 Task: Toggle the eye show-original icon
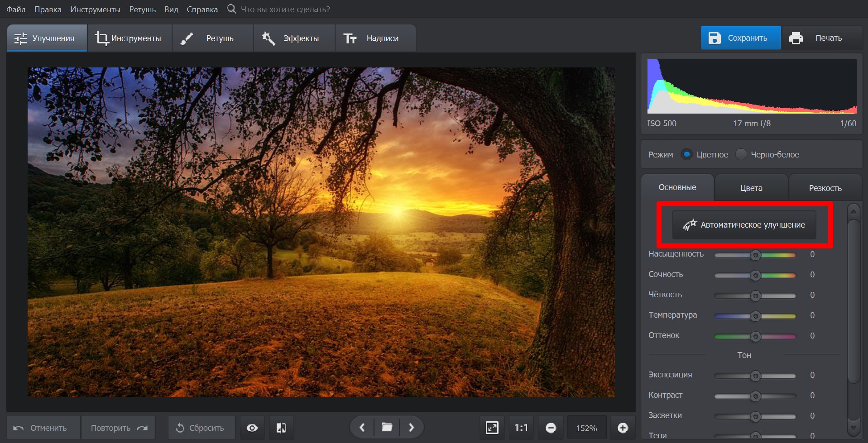pyautogui.click(x=252, y=428)
